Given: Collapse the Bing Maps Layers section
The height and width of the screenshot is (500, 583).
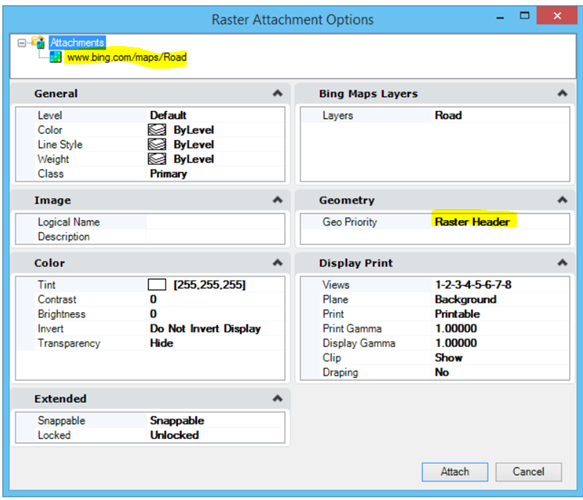Looking at the screenshot, I should [x=562, y=93].
